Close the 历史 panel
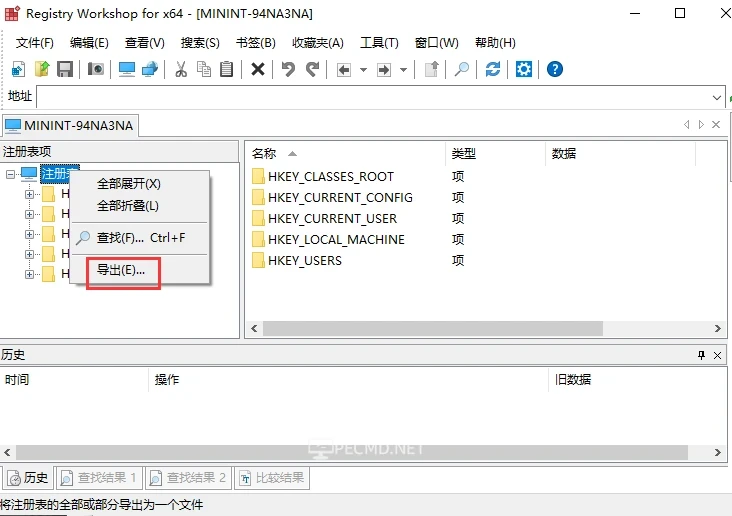The width and height of the screenshot is (732, 516). coord(718,355)
